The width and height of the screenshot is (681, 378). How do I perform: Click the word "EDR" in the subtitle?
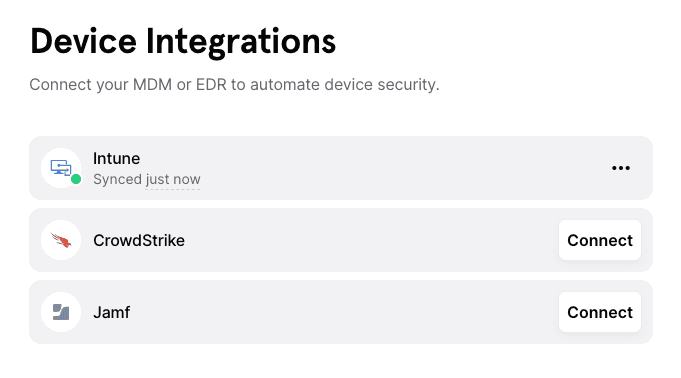212,84
